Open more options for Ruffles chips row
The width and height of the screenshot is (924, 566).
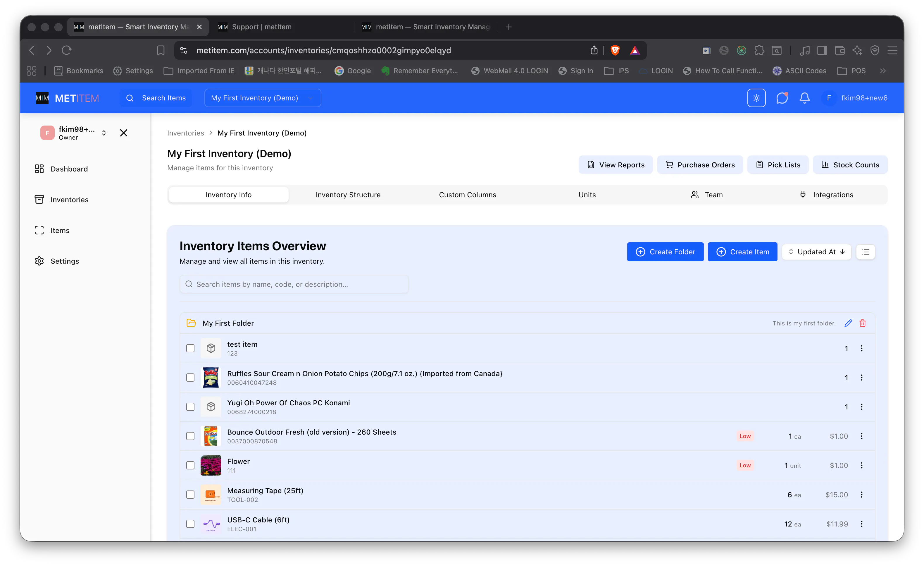(x=861, y=378)
